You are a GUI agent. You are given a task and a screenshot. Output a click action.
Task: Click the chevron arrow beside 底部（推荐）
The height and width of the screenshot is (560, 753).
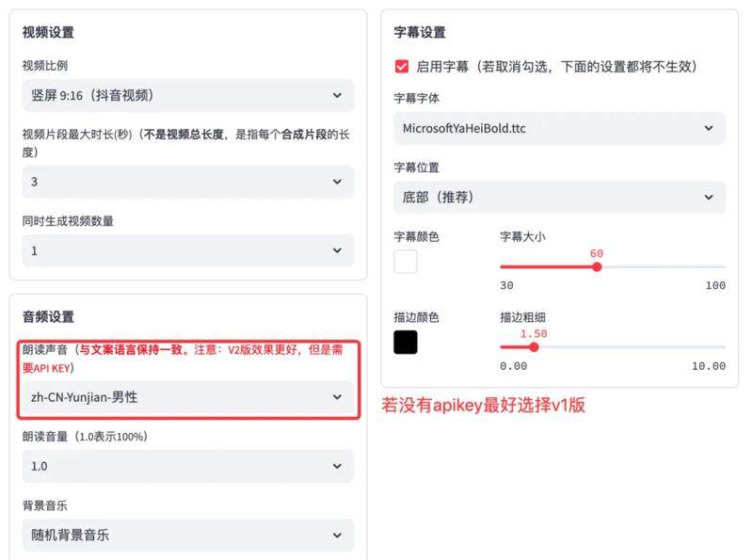tap(709, 197)
